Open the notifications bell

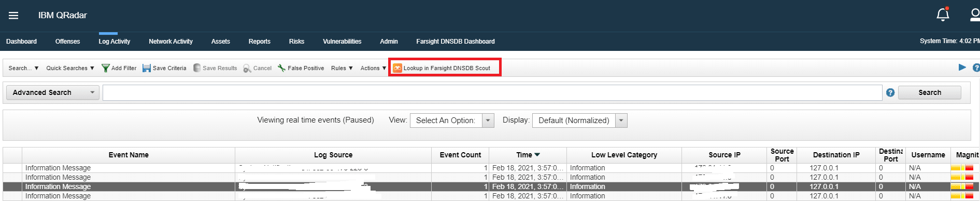(943, 15)
